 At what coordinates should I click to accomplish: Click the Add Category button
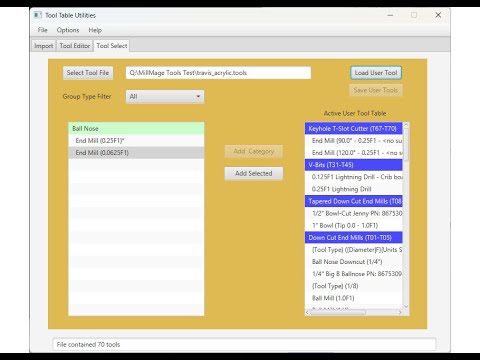point(254,151)
